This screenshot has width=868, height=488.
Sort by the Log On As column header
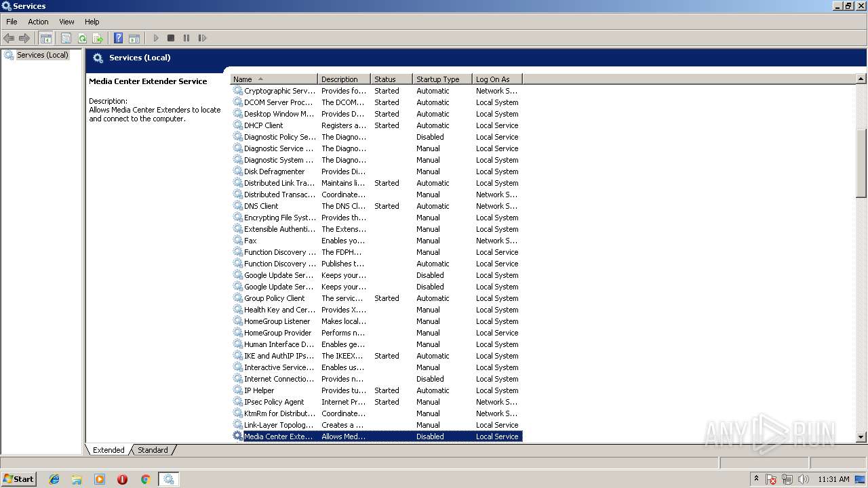point(497,79)
